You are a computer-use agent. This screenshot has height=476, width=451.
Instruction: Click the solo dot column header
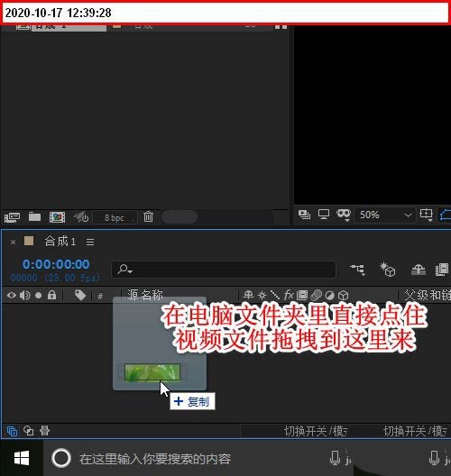pyautogui.click(x=38, y=296)
